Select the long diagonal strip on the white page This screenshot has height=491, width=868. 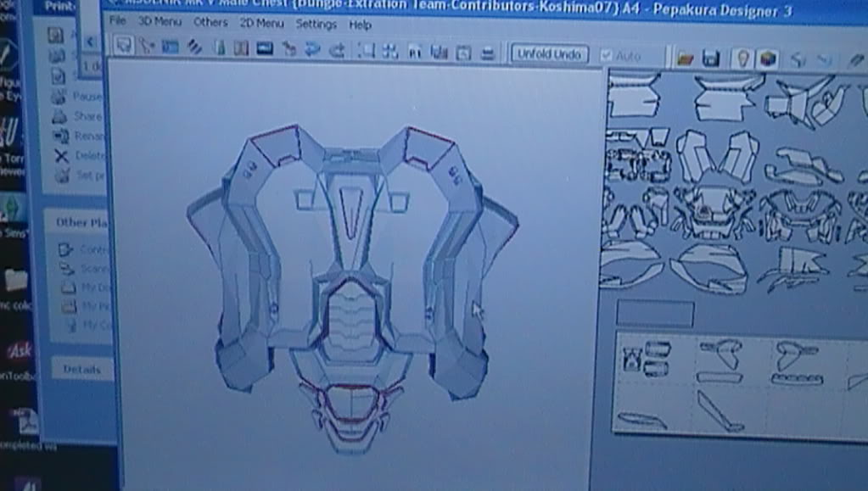point(719,411)
